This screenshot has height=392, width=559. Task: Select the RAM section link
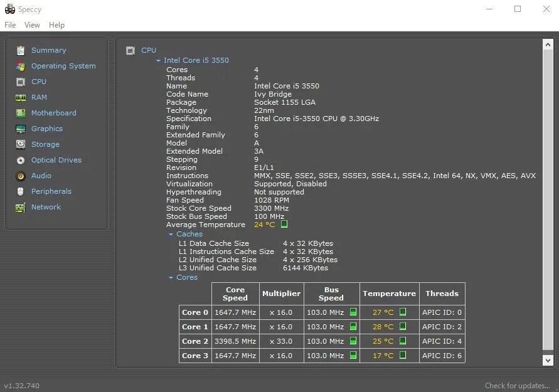click(40, 97)
